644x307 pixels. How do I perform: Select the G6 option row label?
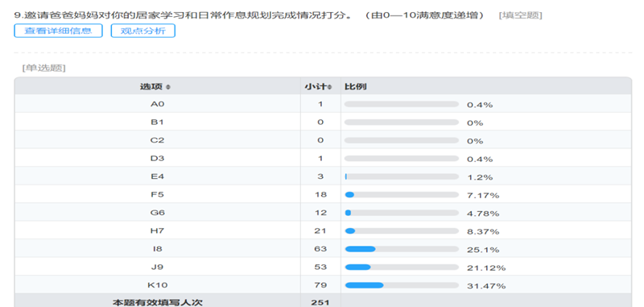157,213
